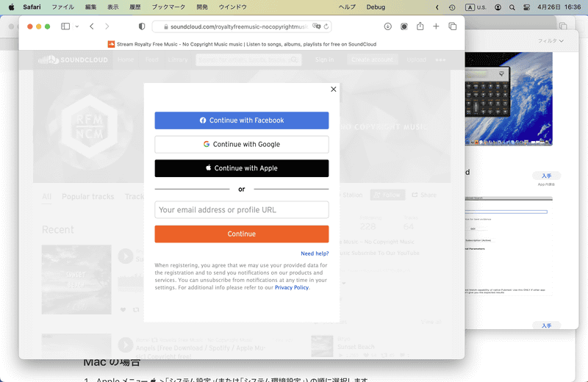This screenshot has height=382, width=588.
Task: Show Safari downloads icon
Action: (x=388, y=26)
